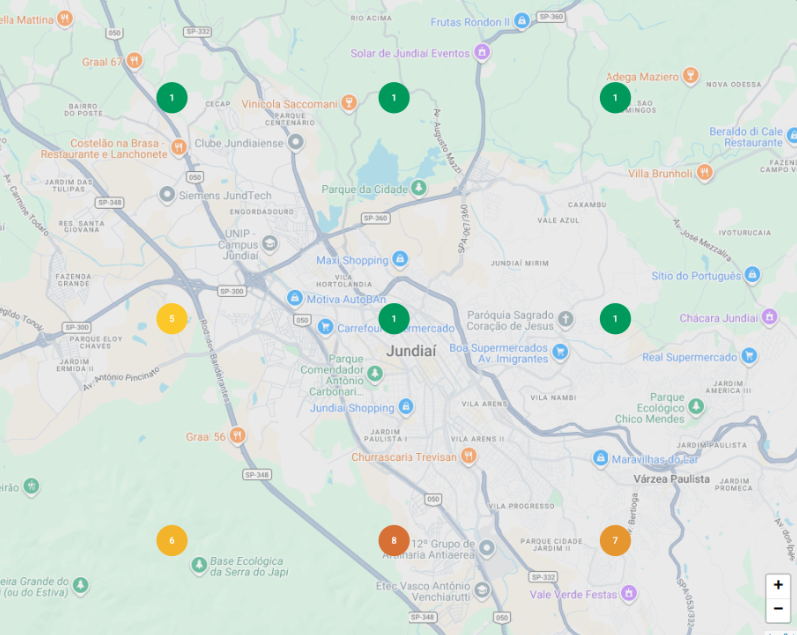Screen dimensions: 797x635
Task: Click the Solar de Jundiaí Eventos label
Action: point(410,53)
